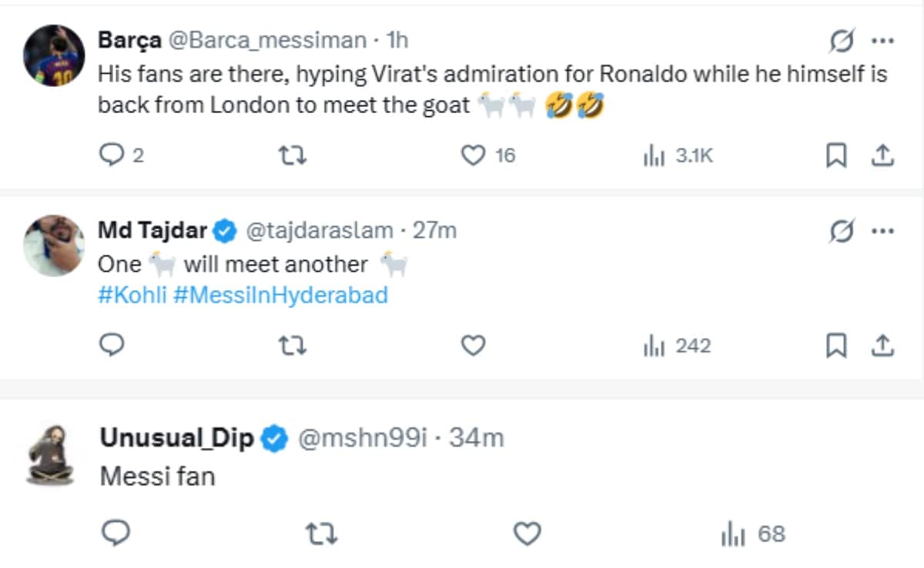Viewport: 924px width, 568px height.
Task: View analytics for the 3.1K views tweet
Action: pos(654,156)
